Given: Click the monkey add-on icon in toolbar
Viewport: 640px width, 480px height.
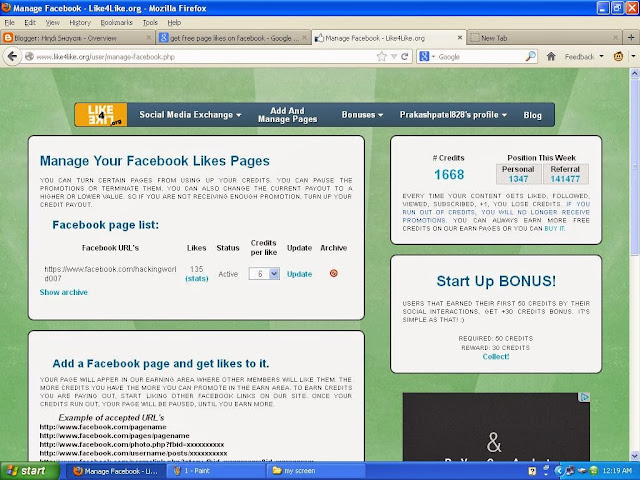Looking at the screenshot, I should click(x=618, y=56).
